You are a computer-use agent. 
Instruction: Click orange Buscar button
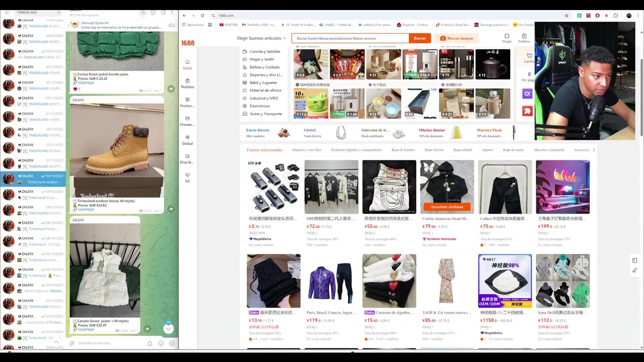point(420,38)
